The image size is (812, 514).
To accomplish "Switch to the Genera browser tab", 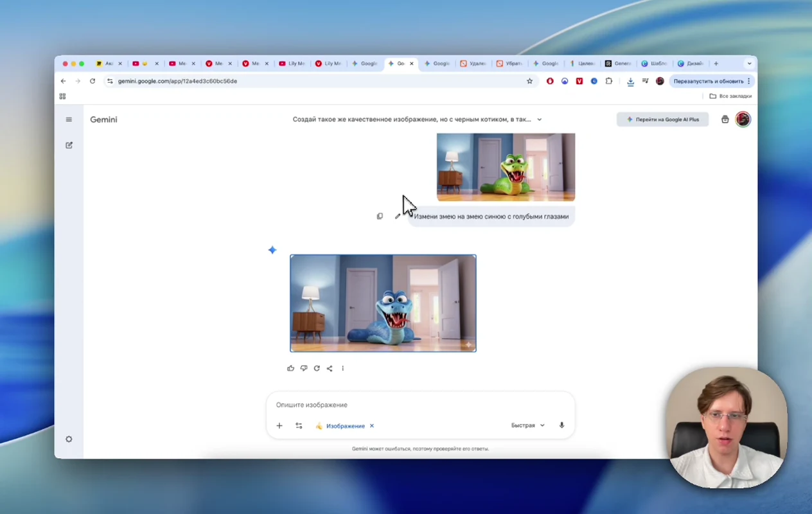I will coord(618,64).
